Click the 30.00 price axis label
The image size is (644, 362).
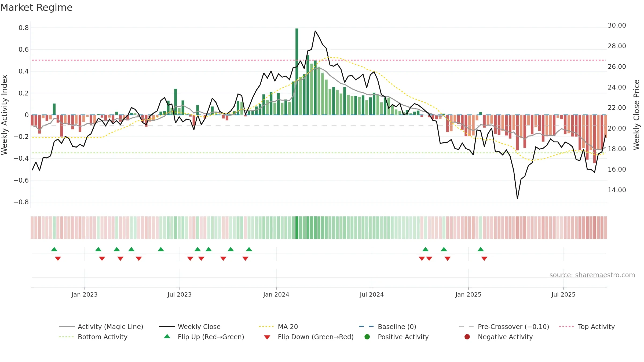coord(617,25)
